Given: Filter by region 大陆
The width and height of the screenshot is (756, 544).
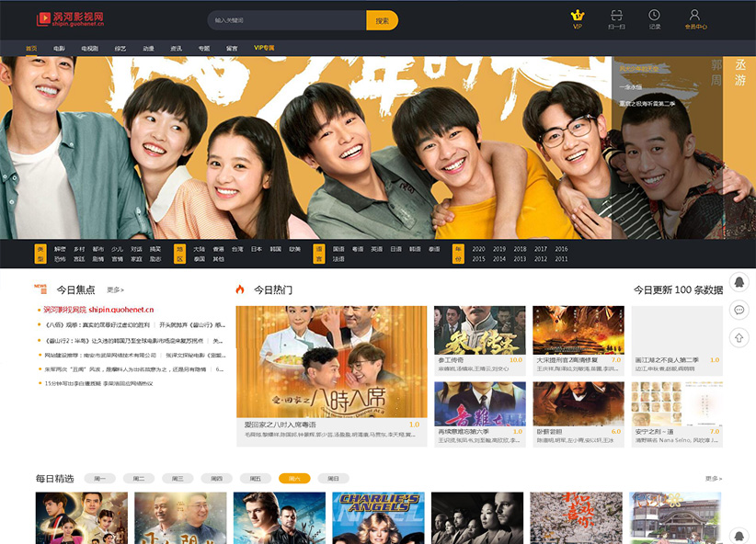Looking at the screenshot, I should 199,249.
